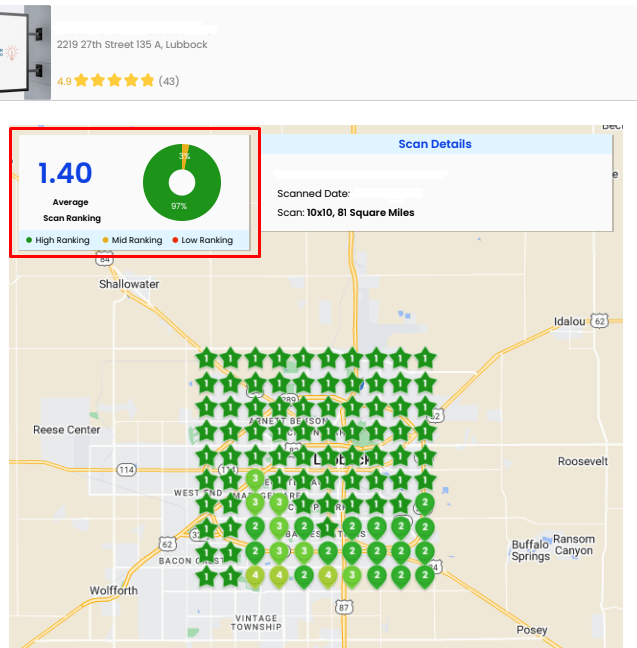This screenshot has height=648, width=637.
Task: Open the business photo thumbnail
Action: point(25,52)
